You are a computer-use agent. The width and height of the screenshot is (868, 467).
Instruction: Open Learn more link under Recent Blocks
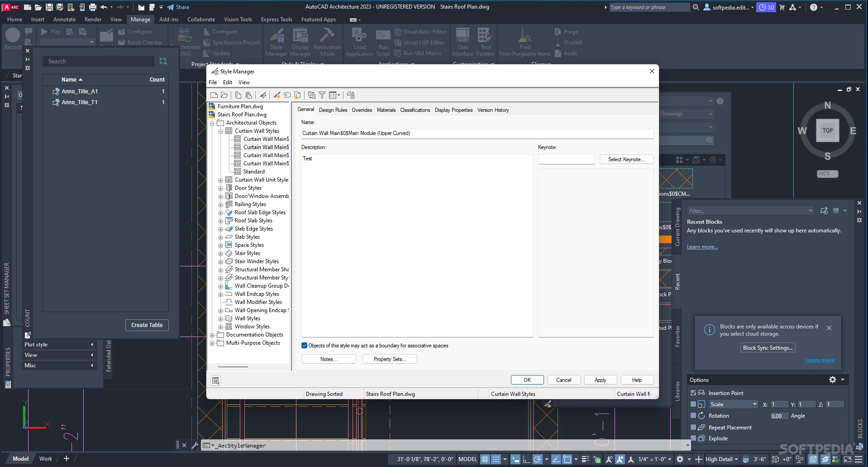click(x=702, y=247)
